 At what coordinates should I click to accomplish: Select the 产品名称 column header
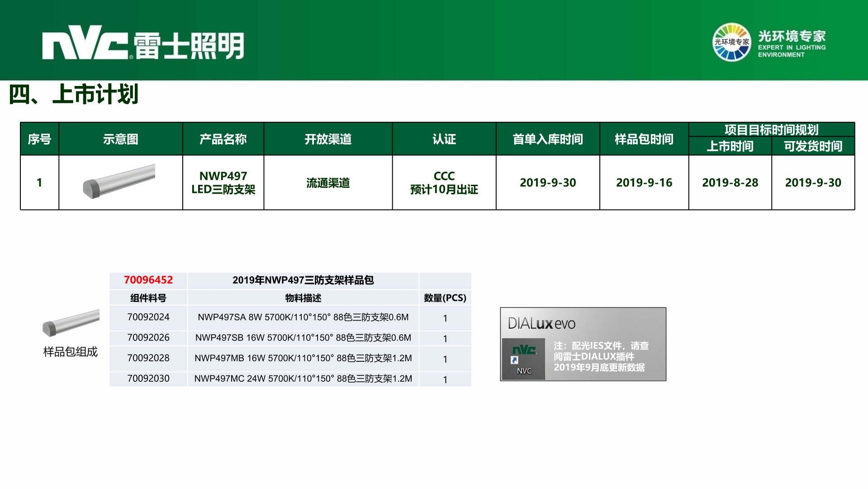[223, 139]
